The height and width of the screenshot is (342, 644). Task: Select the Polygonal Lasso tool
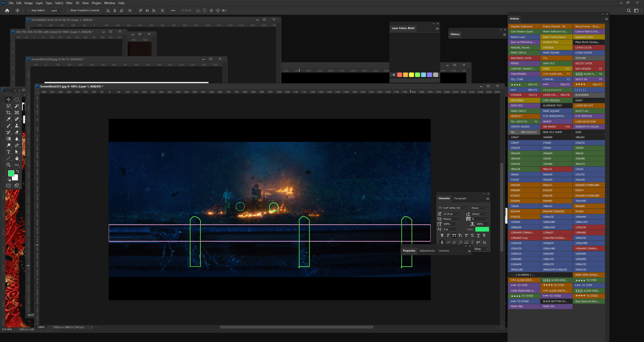(9, 106)
